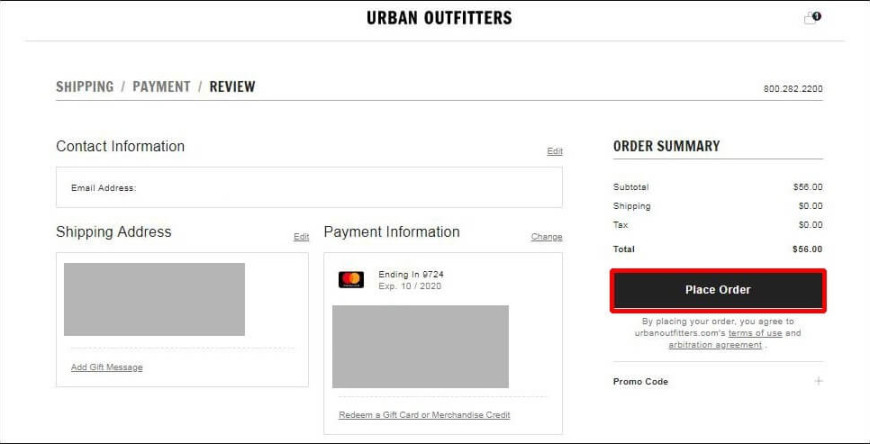Redeem a Gift Card or Merchandise Credit

point(424,415)
